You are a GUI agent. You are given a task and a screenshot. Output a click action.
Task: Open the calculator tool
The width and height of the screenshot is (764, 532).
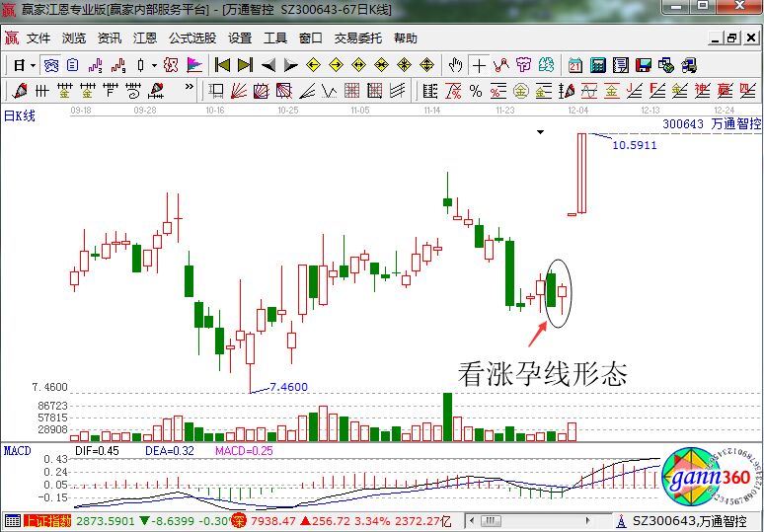coord(597,65)
